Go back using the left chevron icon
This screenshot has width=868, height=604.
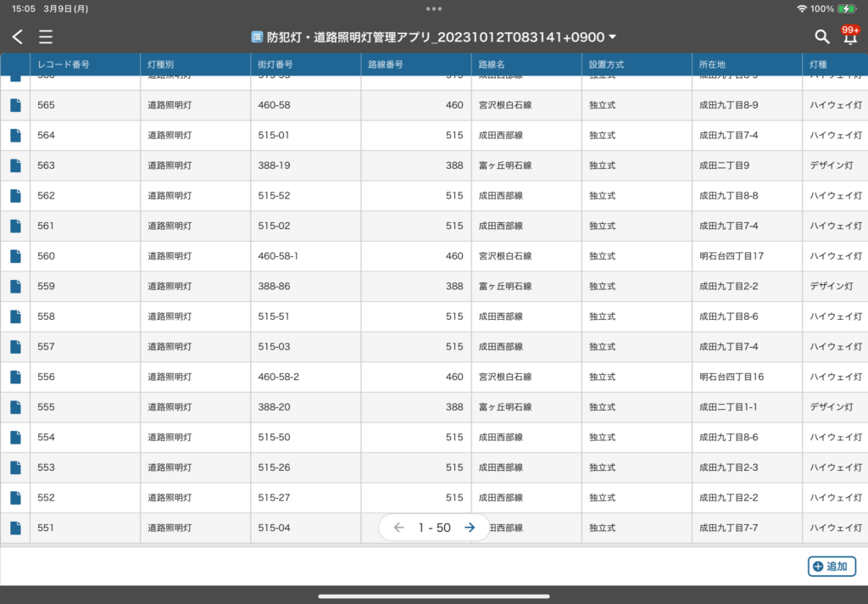click(17, 36)
